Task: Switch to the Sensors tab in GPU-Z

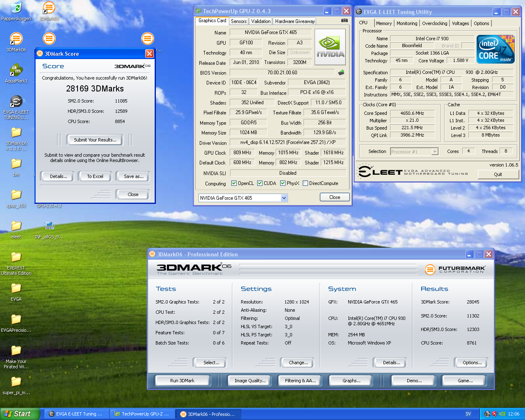Action: pos(239,21)
